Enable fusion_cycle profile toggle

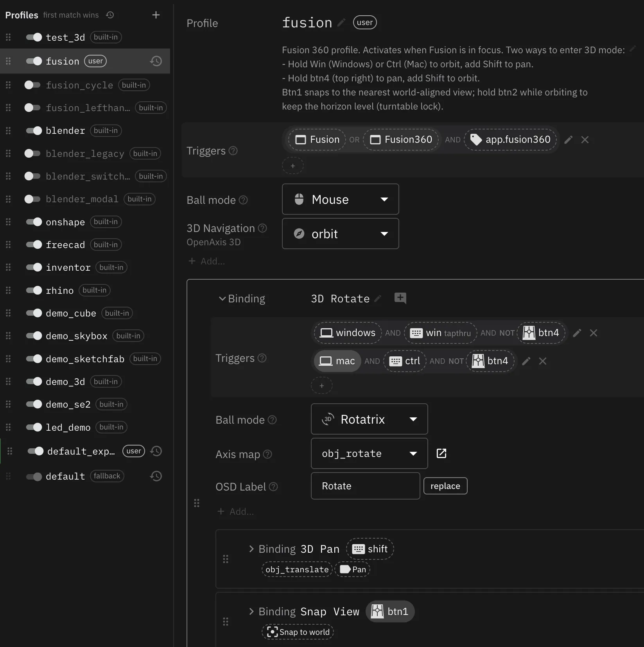point(32,85)
